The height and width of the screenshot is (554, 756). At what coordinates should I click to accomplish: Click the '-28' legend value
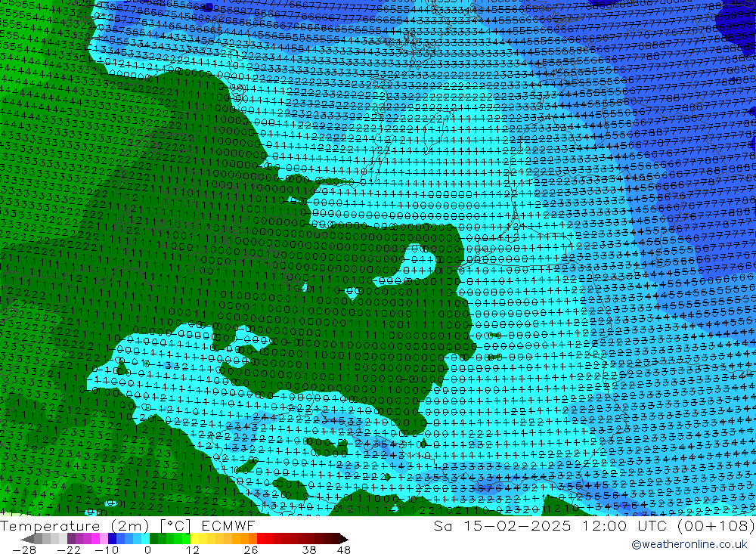click(x=24, y=550)
